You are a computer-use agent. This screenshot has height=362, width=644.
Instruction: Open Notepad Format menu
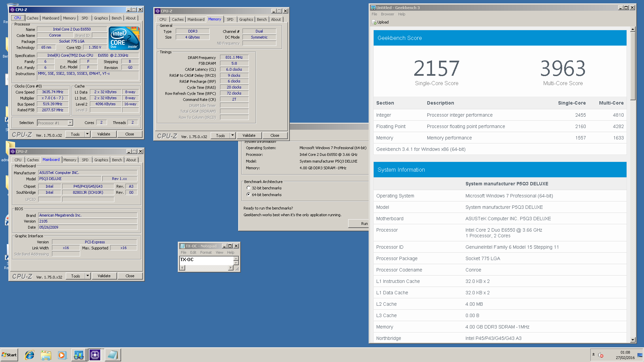(206, 252)
